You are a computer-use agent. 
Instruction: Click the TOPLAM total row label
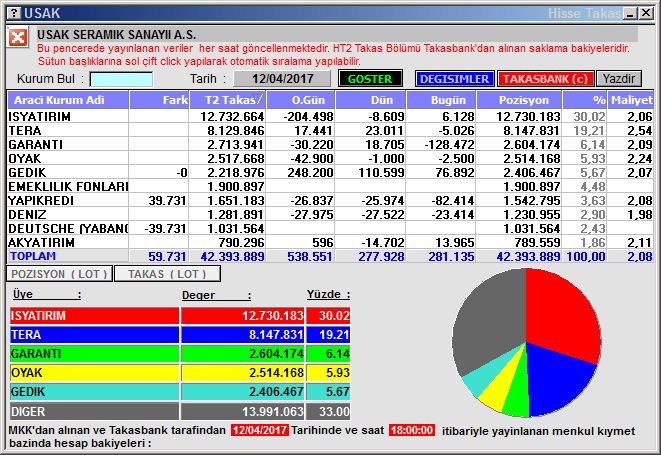(33, 256)
